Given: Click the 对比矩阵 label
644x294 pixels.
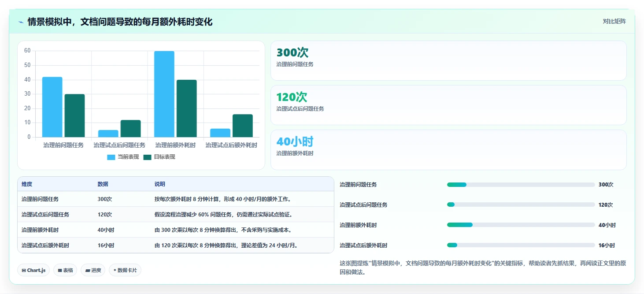Looking at the screenshot, I should [x=614, y=21].
